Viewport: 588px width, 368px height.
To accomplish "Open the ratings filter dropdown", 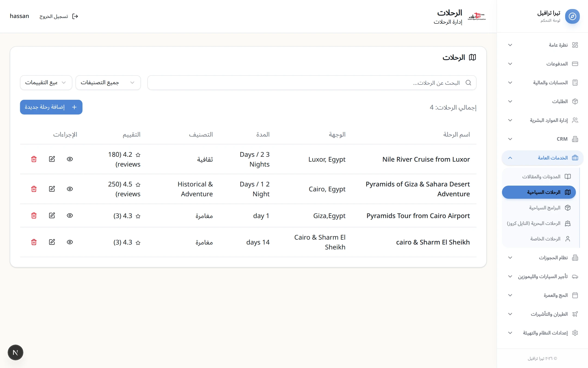I will pos(46,83).
